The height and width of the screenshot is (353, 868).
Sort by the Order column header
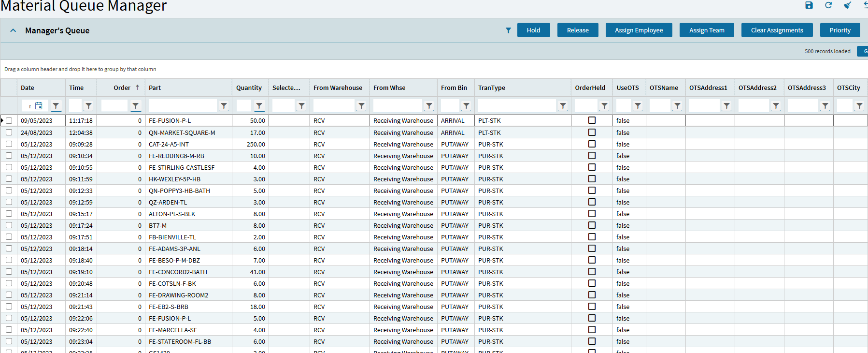pos(122,88)
